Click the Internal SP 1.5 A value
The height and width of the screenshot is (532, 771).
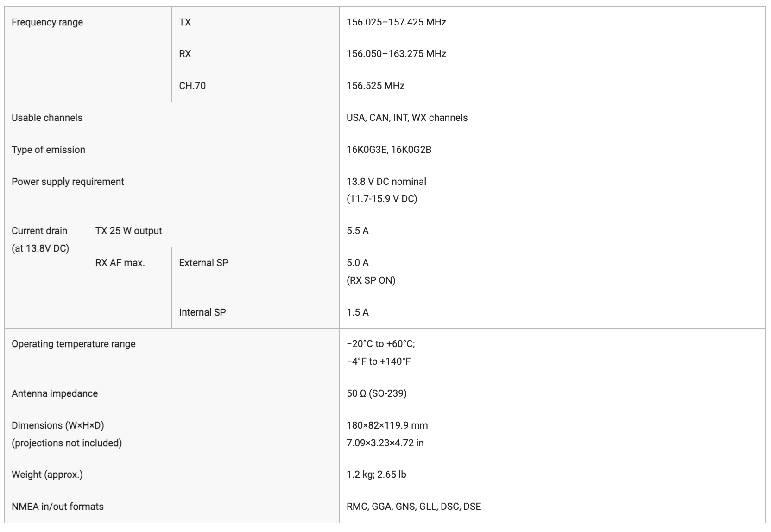coord(358,312)
